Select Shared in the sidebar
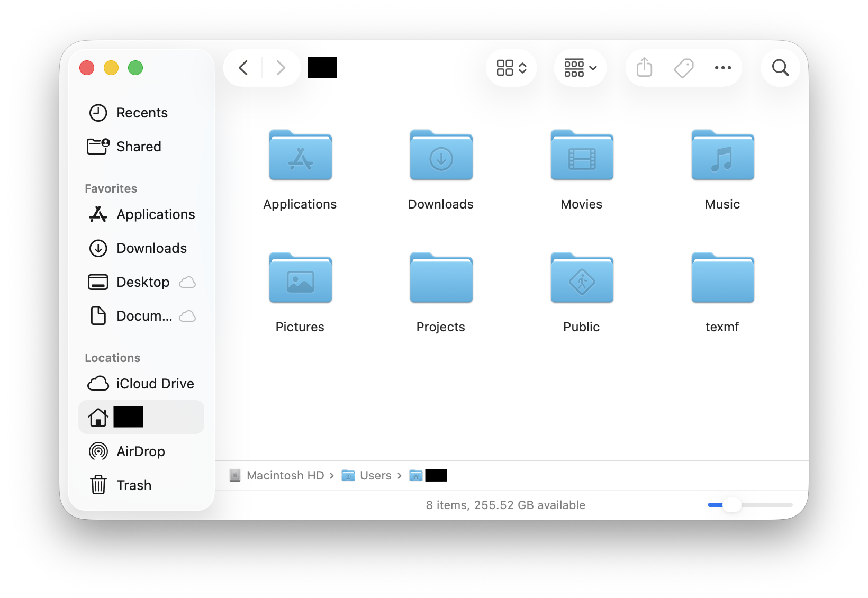 pos(141,147)
